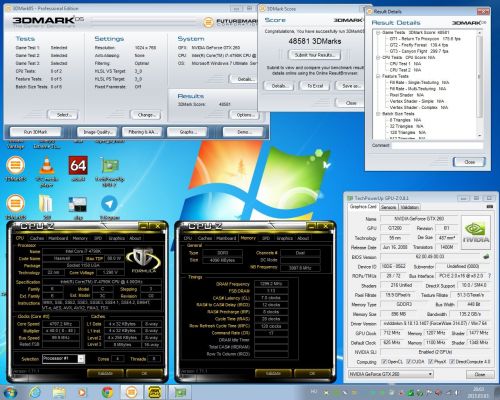The width and height of the screenshot is (500, 400).
Task: Click Close button in Result Details window
Action: coord(469,162)
